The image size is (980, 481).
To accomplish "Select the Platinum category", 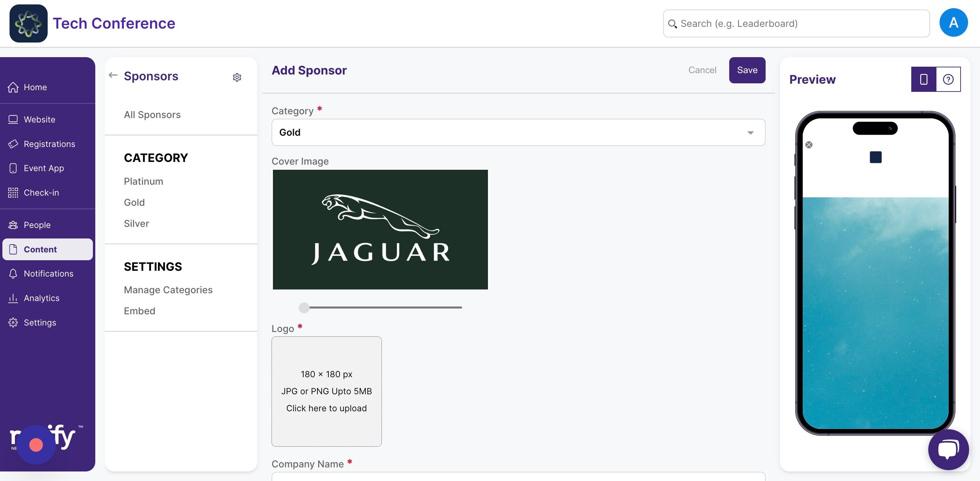I will click(x=143, y=181).
